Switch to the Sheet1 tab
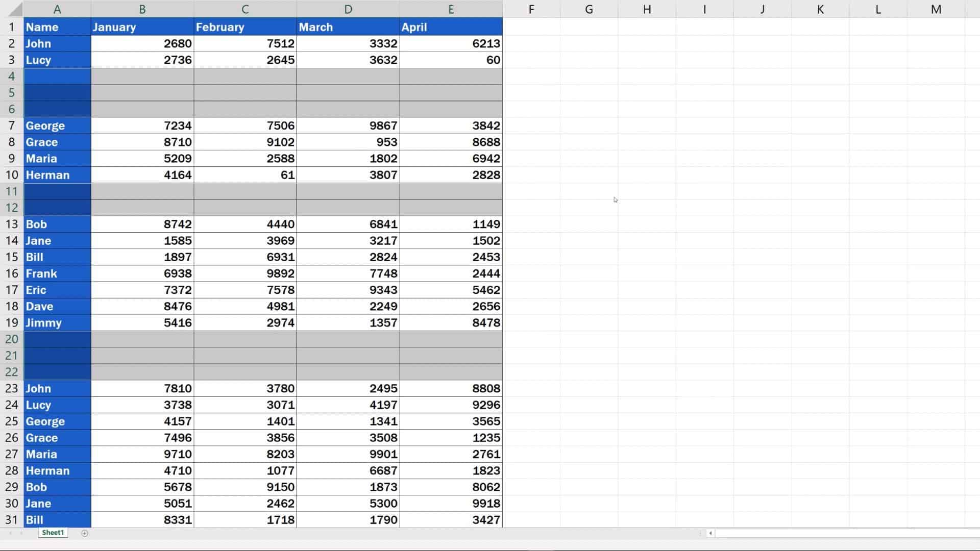The width and height of the screenshot is (980, 551). 53,532
